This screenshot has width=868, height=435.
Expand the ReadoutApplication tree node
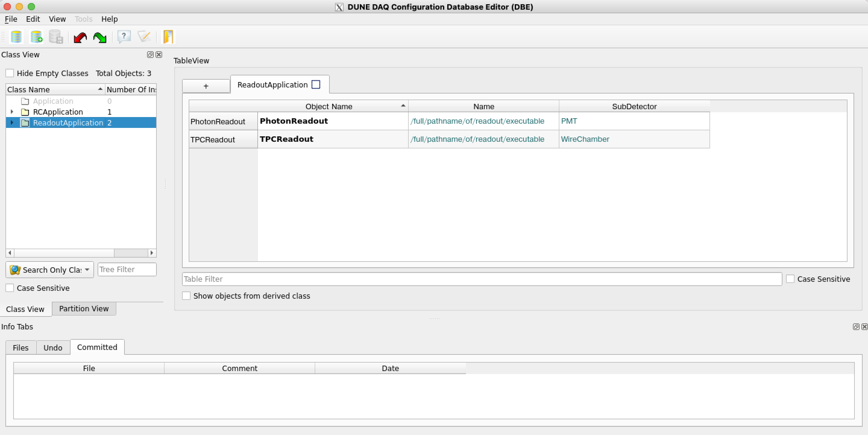point(12,122)
